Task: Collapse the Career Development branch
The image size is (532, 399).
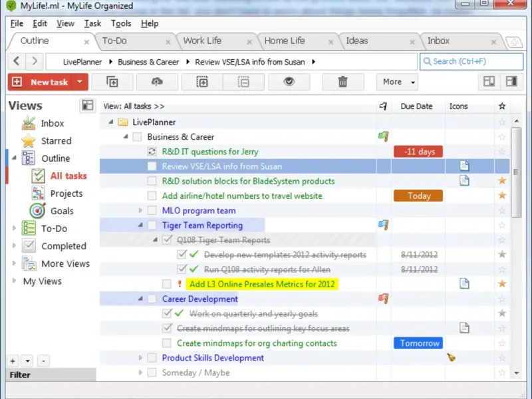Action: [x=140, y=299]
